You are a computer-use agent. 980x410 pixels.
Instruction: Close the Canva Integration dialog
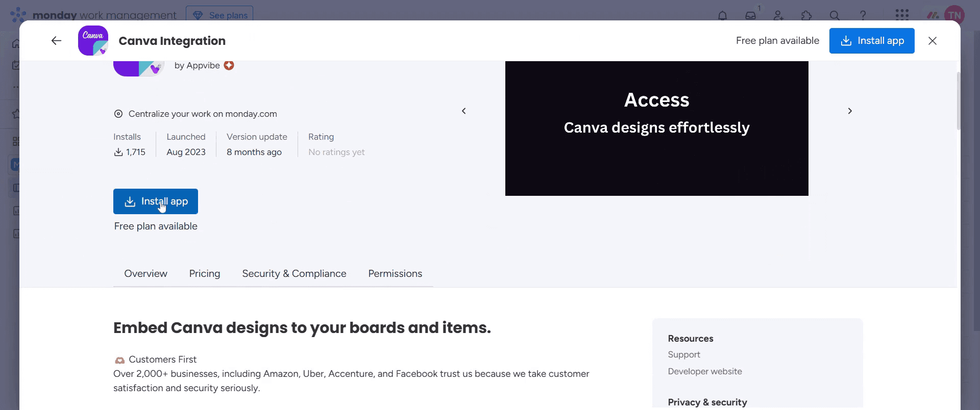click(933, 41)
